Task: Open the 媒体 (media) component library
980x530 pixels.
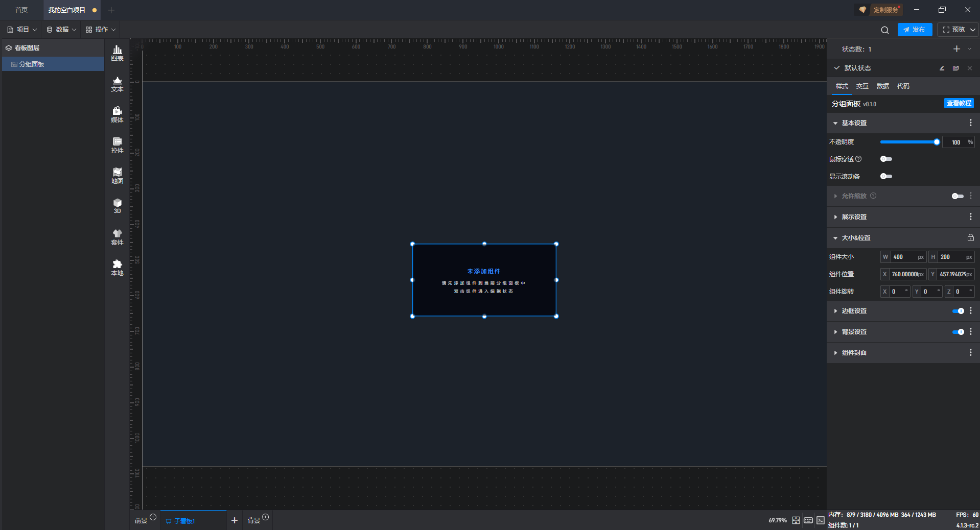Action: click(x=117, y=114)
